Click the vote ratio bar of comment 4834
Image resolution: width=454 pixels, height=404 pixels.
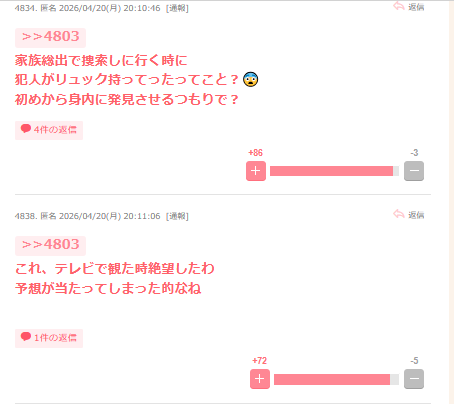click(334, 171)
